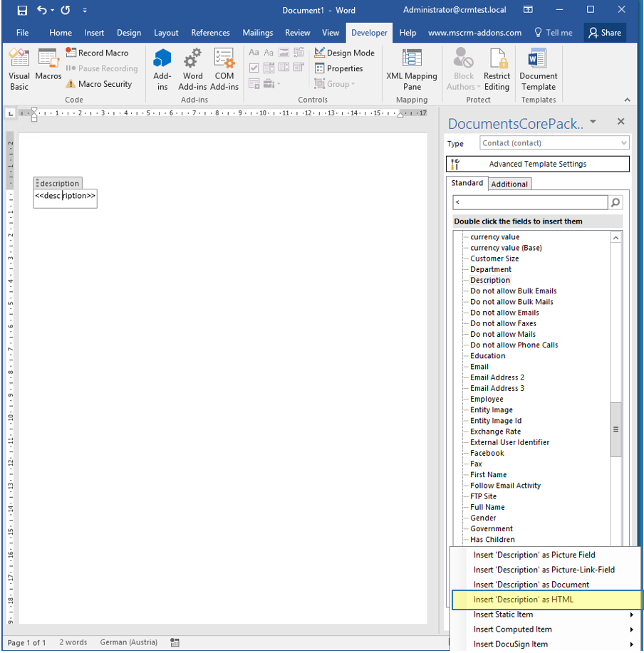Select the Standard fields tab
This screenshot has height=653, width=644.
tap(467, 183)
